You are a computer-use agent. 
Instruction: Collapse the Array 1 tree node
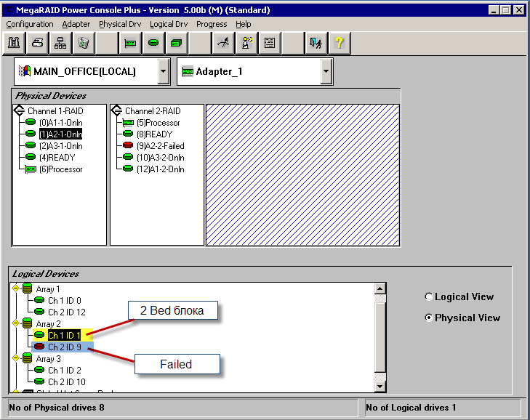(16, 288)
